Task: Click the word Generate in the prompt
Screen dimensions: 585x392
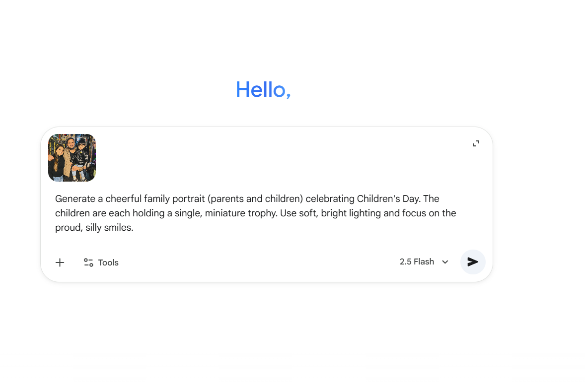Action: coord(75,199)
